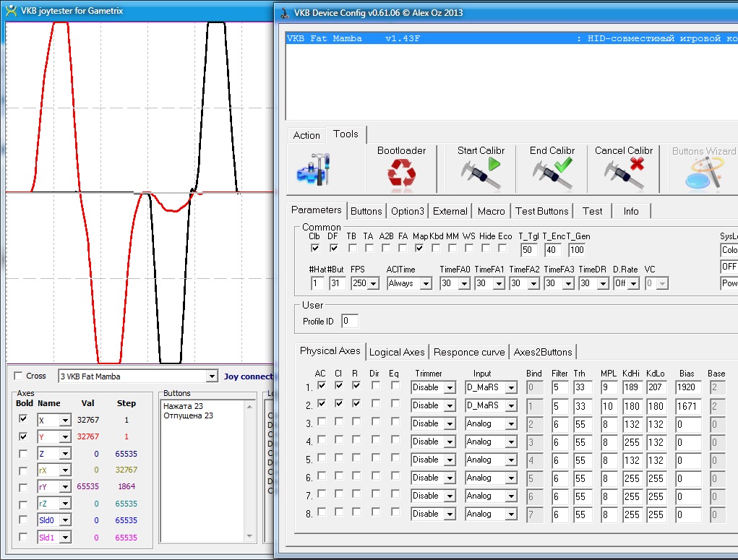Screen dimensions: 738x560
Task: Click 'Нажата 23' entry in Buttons list
Action: [183, 406]
